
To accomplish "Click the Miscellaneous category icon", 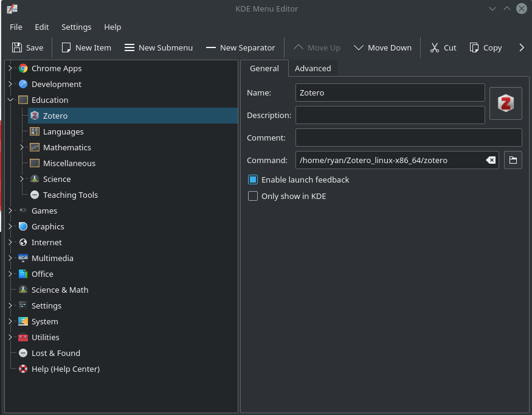I will coord(35,163).
